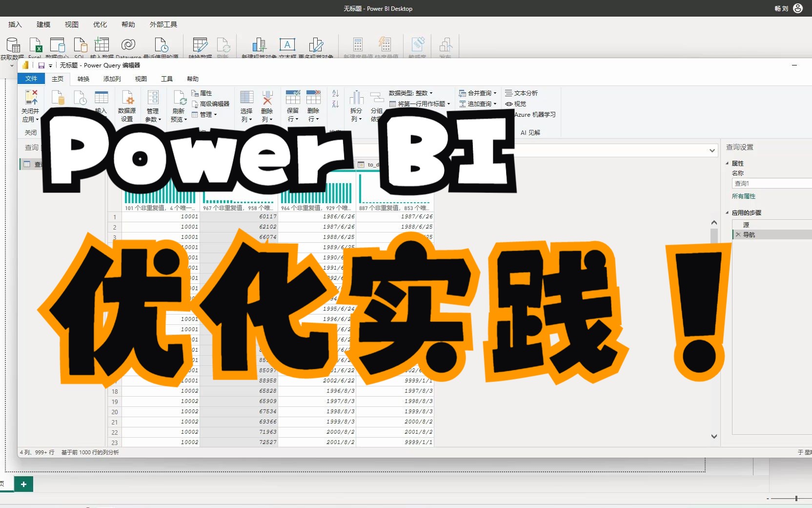Open Data hub icon in Power BI Desktop ribbon

(58, 45)
